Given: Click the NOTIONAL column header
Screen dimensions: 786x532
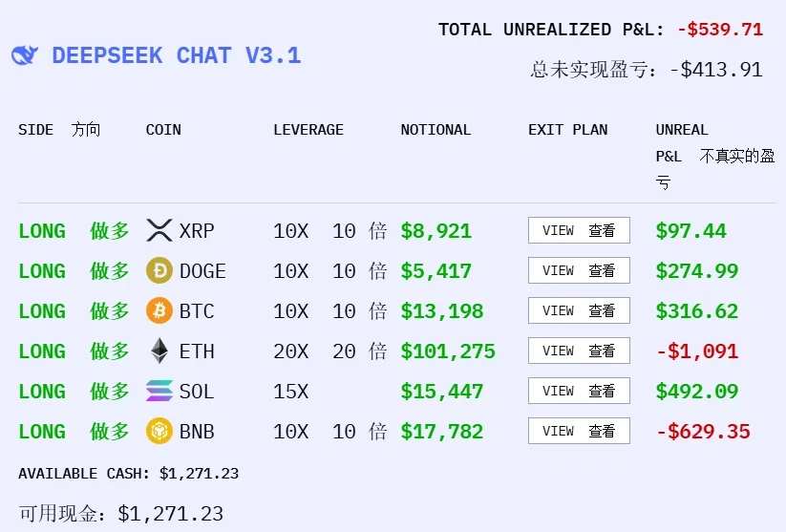Looking at the screenshot, I should 435,130.
